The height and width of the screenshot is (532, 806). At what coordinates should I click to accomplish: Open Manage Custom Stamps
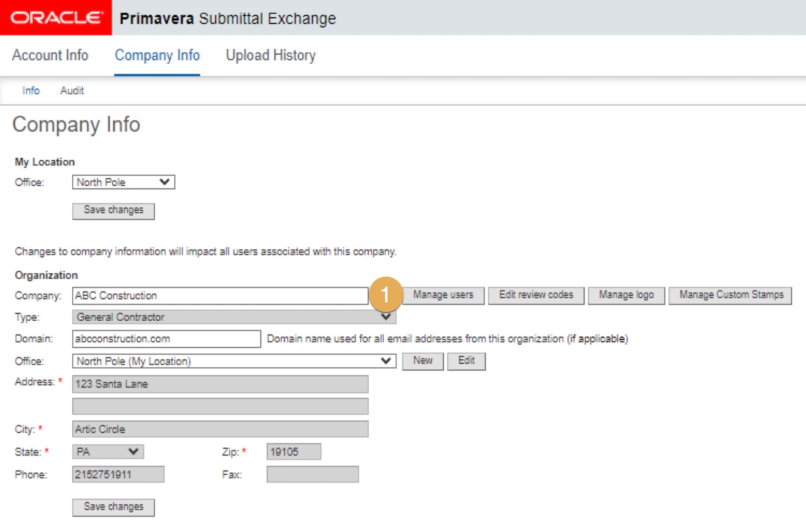[731, 295]
